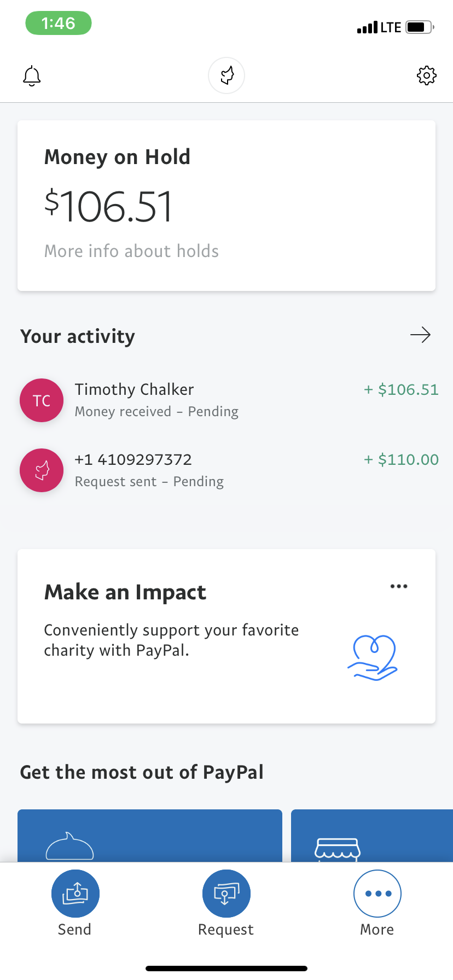Screen dimensions: 453x980
Task: Select the Request label in bottom bar
Action: coord(226,930)
